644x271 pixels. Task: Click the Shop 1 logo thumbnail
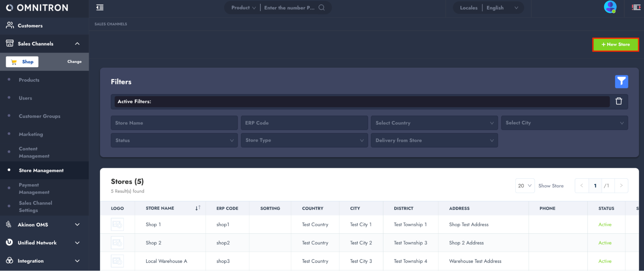tap(117, 224)
